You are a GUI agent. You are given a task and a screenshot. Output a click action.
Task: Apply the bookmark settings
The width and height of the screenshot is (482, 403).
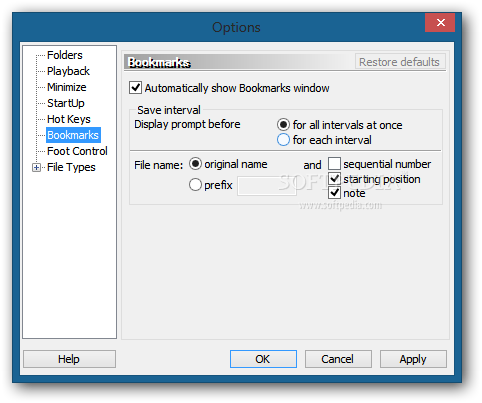413,359
